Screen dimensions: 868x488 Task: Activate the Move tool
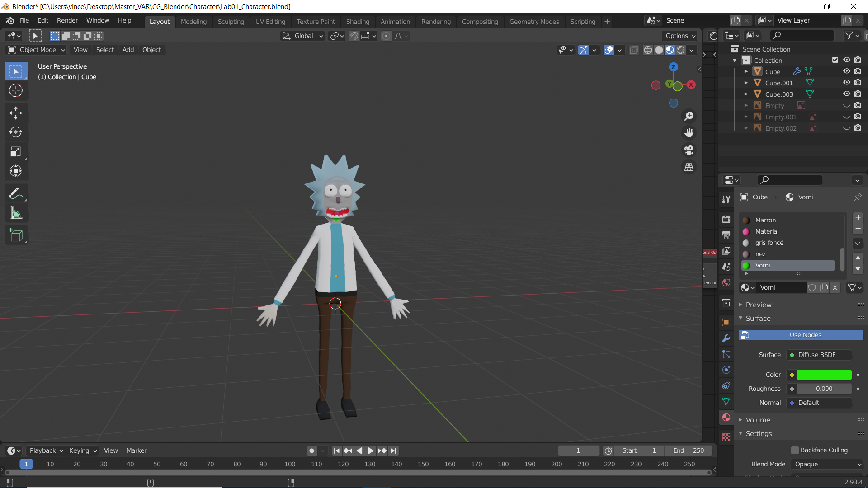(16, 113)
